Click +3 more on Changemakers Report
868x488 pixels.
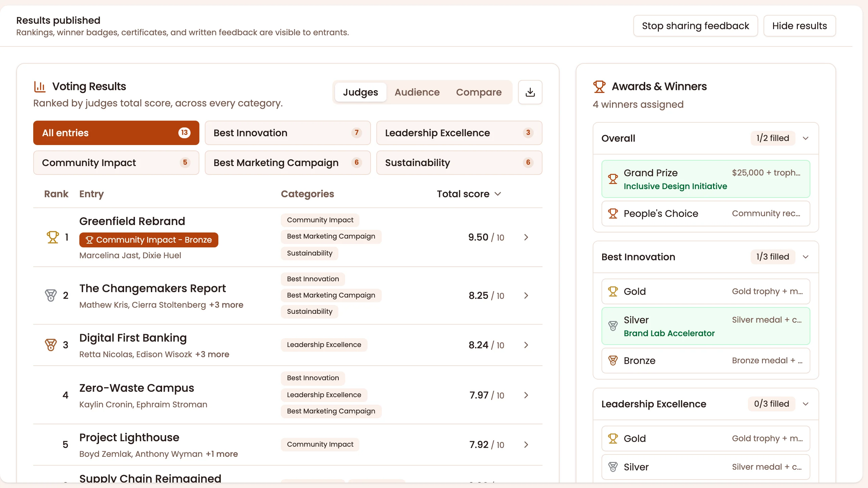[x=226, y=305]
